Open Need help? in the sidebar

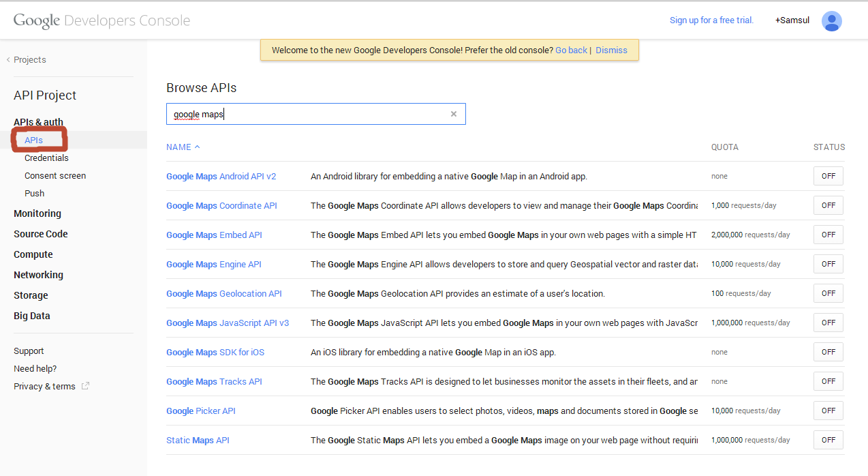point(35,369)
